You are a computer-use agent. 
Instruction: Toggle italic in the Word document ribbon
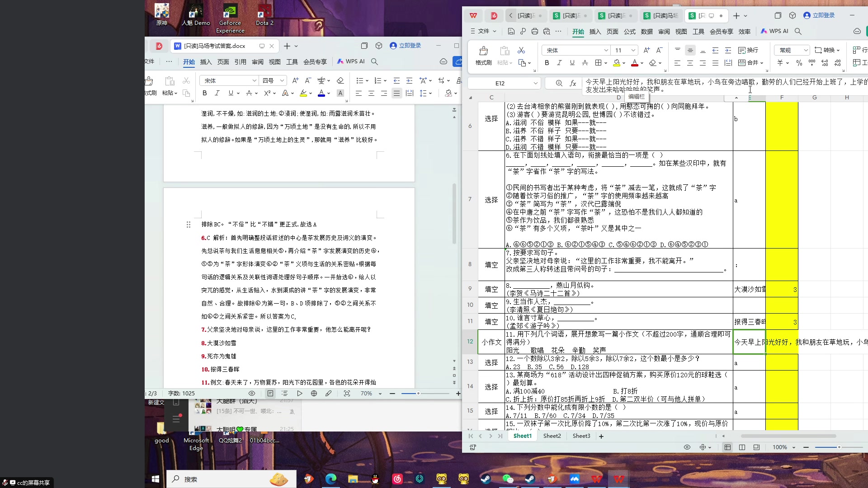click(x=217, y=93)
